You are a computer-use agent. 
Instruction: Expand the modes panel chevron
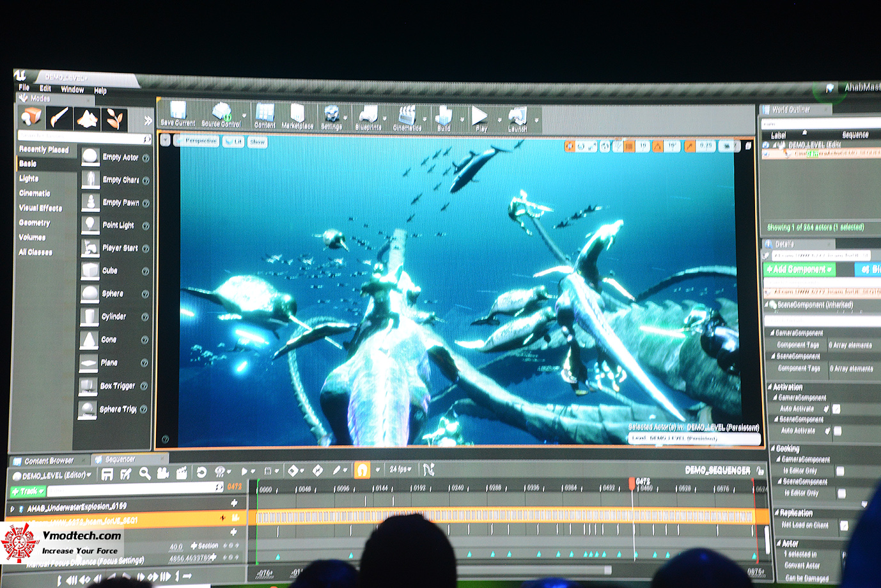tap(148, 120)
